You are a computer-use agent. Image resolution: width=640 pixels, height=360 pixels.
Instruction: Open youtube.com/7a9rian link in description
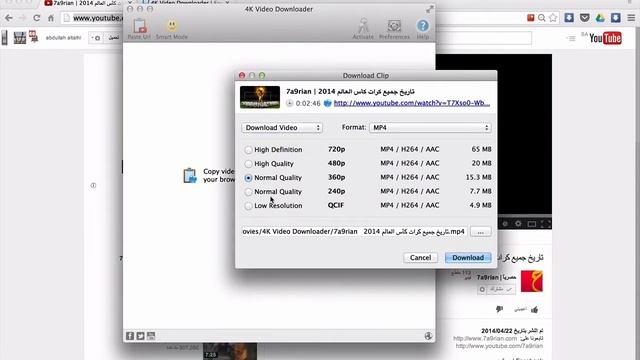click(x=499, y=346)
